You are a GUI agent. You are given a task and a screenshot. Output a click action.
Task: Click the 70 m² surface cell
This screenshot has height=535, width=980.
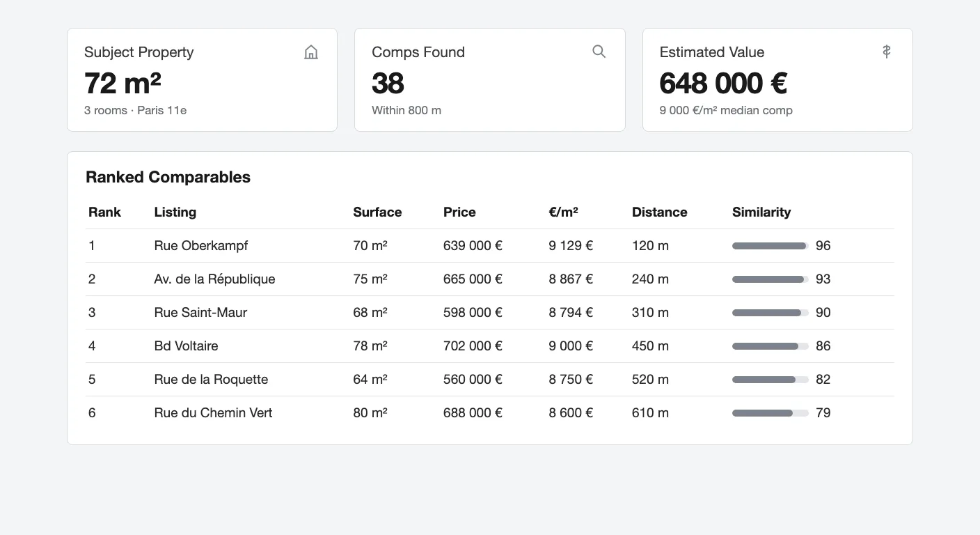370,246
